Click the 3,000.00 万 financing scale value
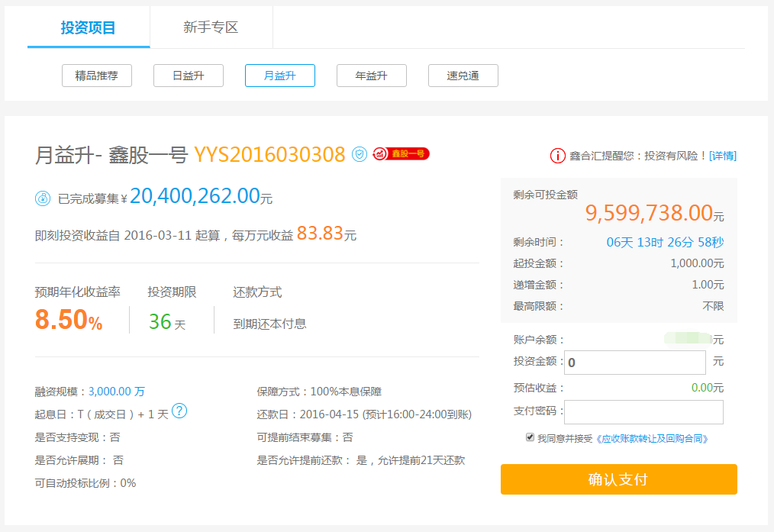 (117, 392)
